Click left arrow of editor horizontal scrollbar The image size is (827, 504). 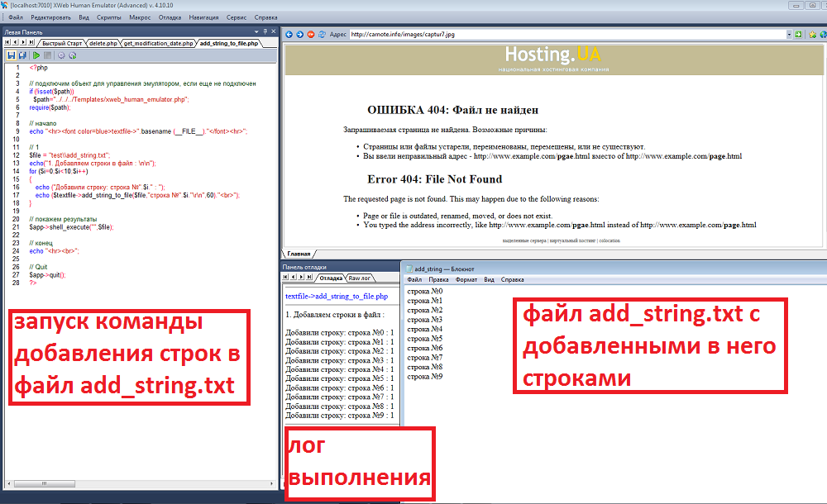pos(9,483)
